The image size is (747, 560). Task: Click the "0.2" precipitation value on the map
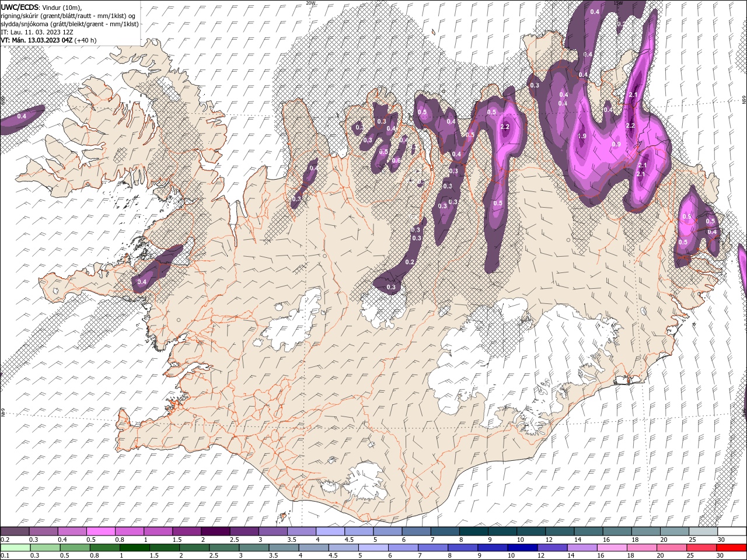410,262
